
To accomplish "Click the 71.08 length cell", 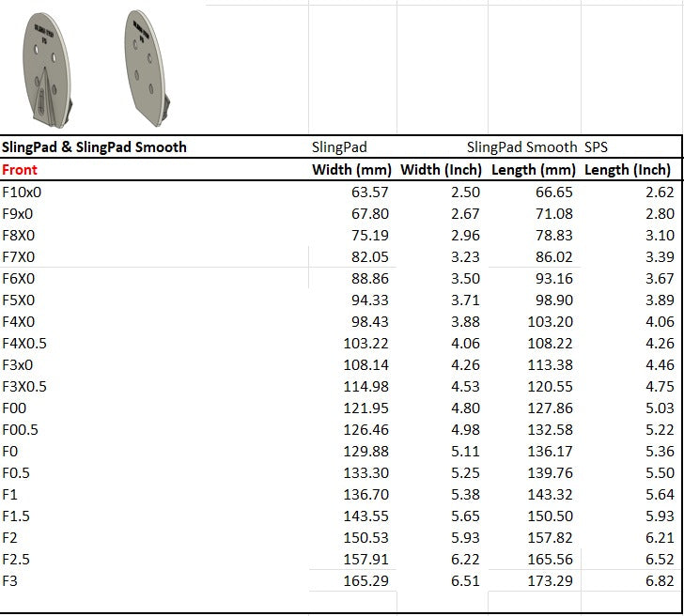I will pyautogui.click(x=554, y=214).
